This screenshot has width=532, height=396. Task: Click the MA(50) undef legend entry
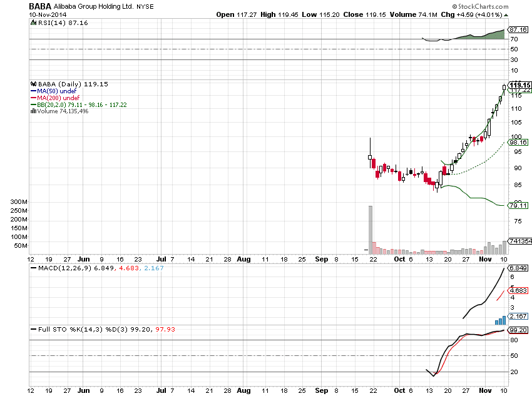[x=57, y=91]
